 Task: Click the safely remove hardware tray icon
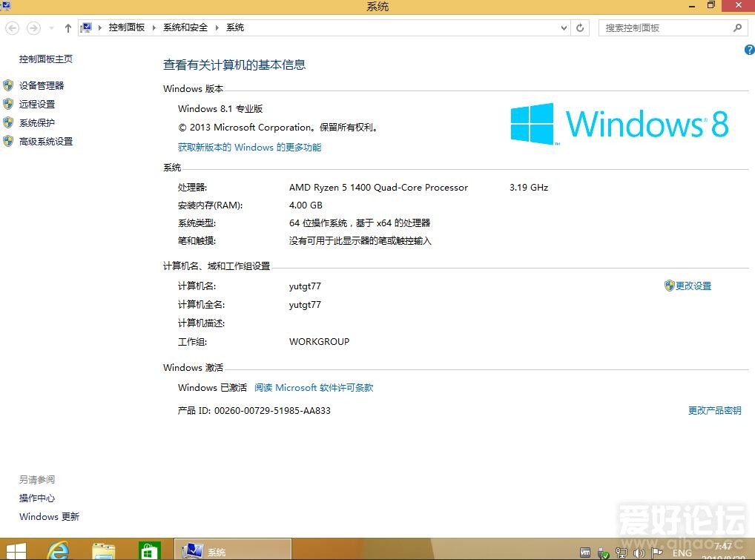click(x=603, y=553)
